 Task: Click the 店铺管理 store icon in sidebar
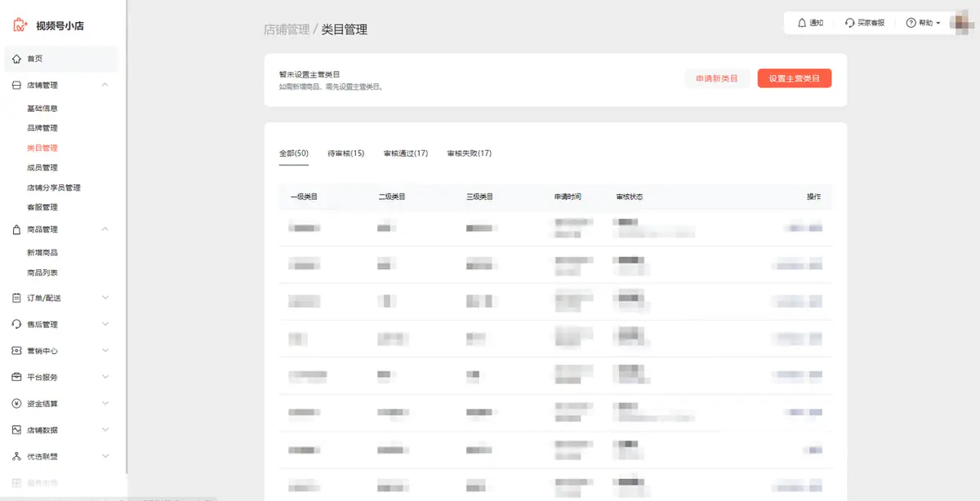17,85
